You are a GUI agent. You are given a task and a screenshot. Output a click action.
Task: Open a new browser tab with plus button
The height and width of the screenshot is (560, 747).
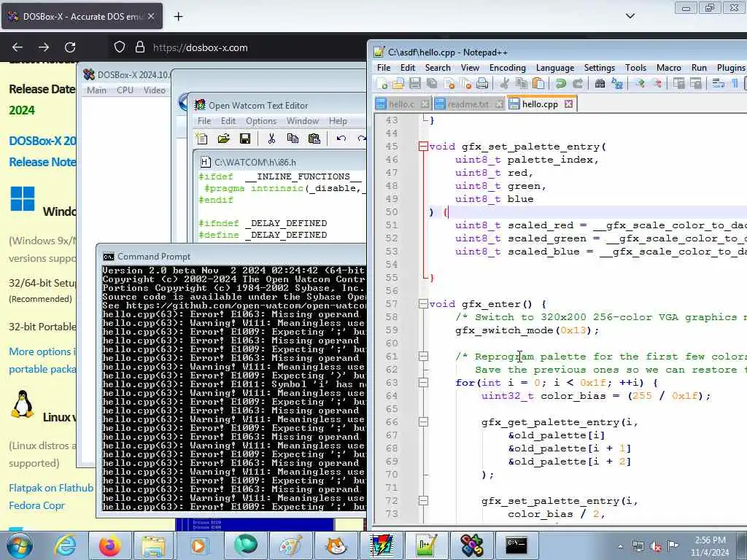[178, 16]
